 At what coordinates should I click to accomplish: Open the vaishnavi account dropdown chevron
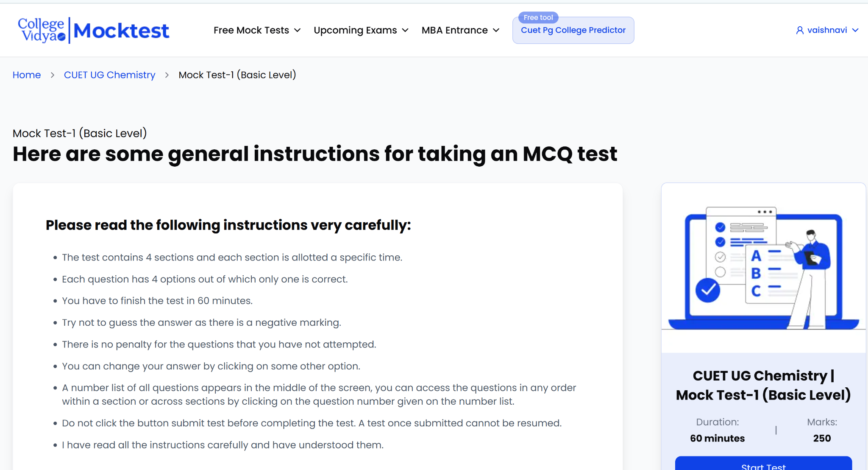(855, 30)
